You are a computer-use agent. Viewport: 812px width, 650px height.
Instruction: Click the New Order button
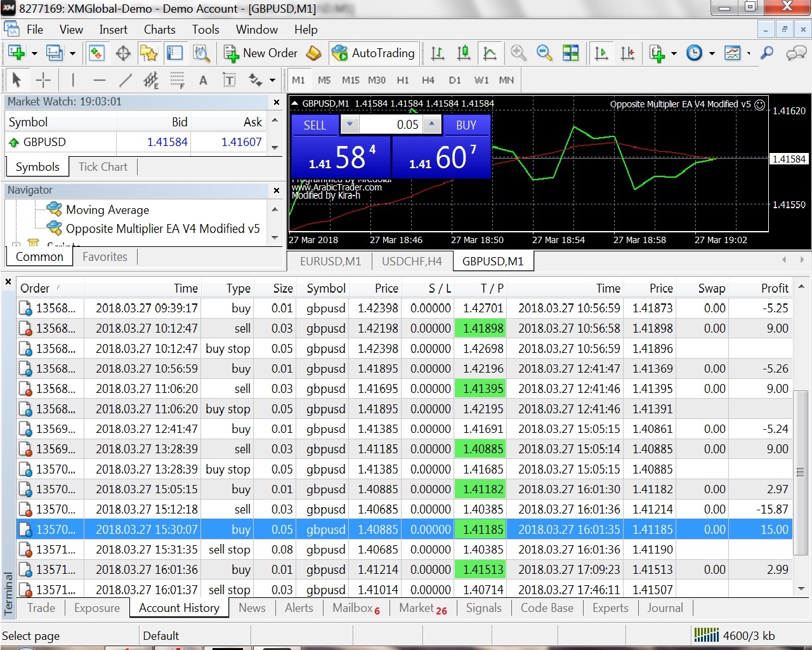[x=261, y=53]
